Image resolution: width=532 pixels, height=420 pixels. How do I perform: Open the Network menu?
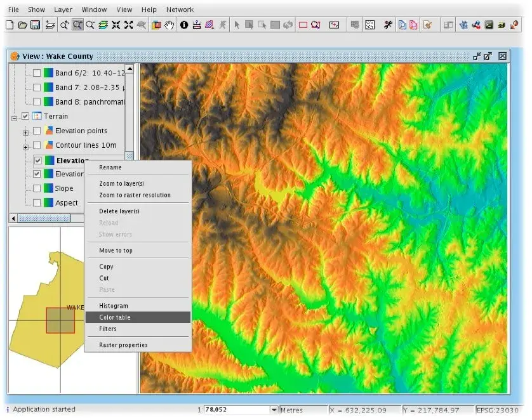180,9
